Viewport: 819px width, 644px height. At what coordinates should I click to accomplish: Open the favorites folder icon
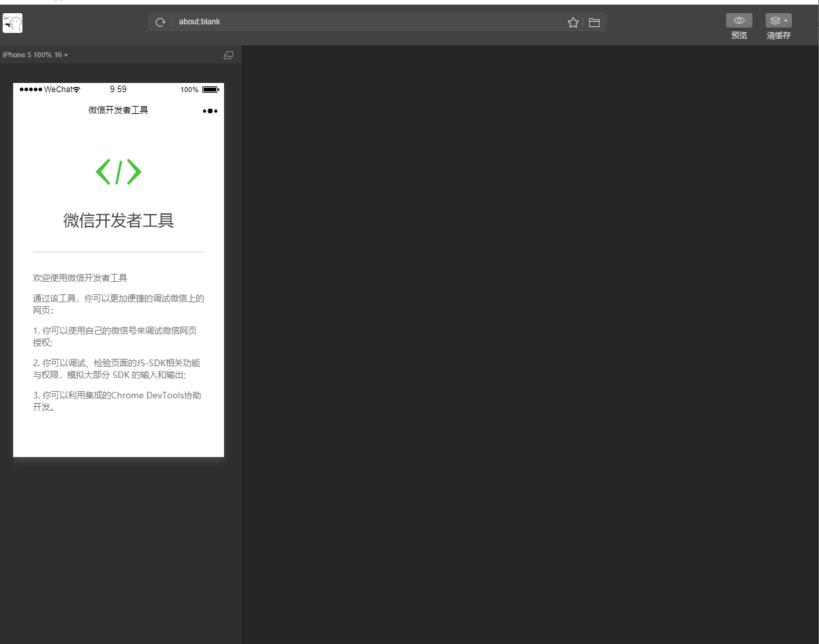point(594,22)
